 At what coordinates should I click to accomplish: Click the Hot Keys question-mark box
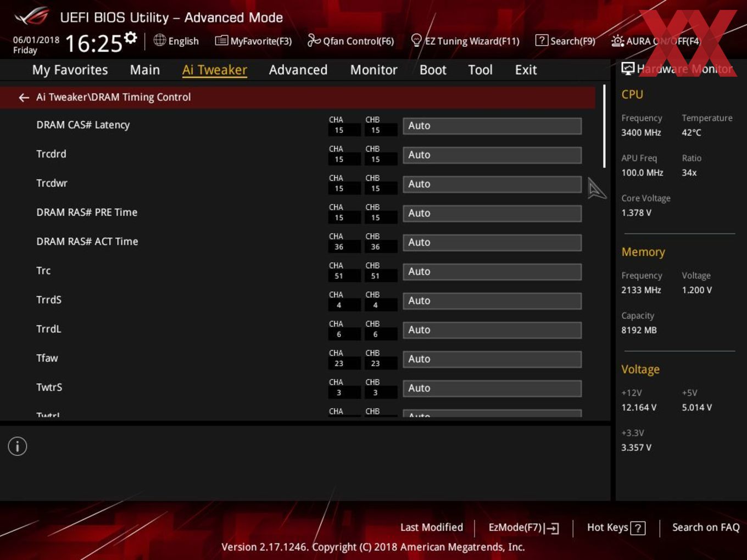638,528
